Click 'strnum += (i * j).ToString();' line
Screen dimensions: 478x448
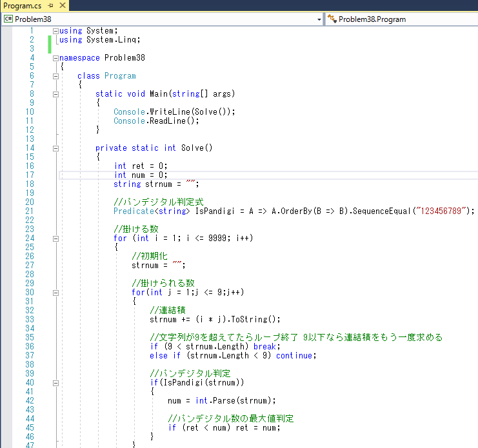click(215, 319)
